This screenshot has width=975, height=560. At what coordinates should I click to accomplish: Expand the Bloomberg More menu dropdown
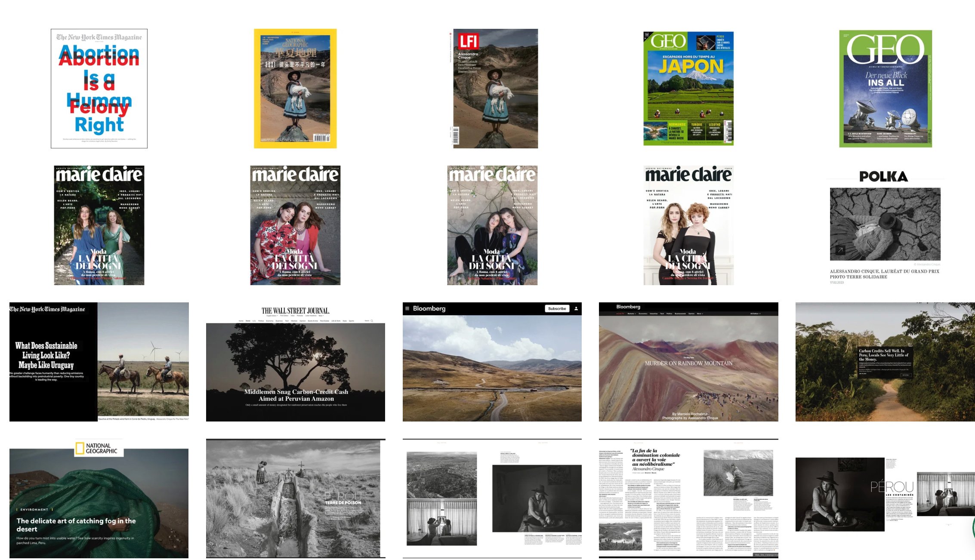point(700,314)
